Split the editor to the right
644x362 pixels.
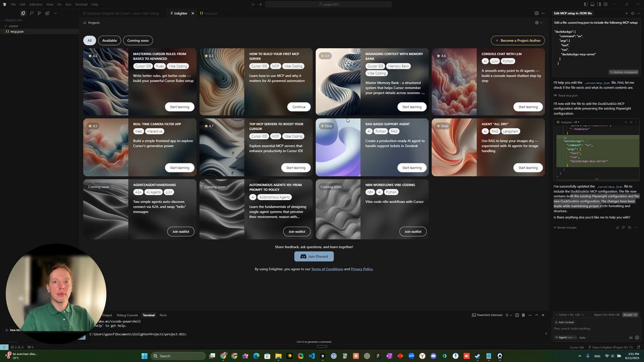(536, 13)
